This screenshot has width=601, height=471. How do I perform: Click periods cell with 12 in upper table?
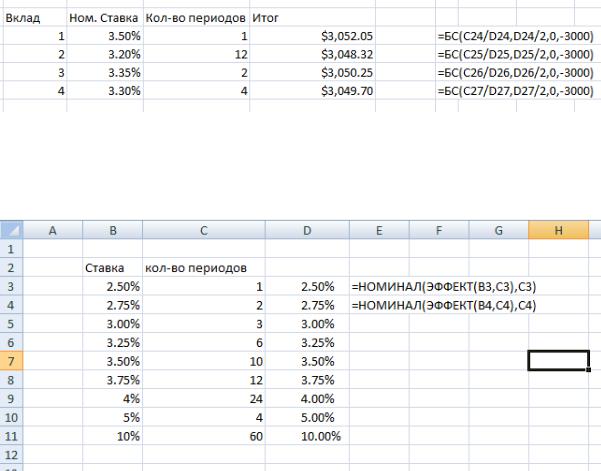tap(196, 54)
